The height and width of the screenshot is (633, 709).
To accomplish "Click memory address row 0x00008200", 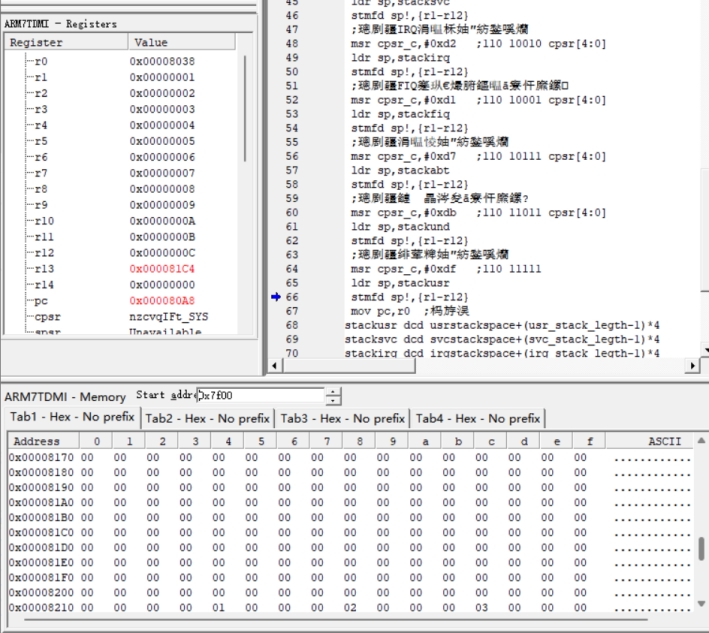I will [x=41, y=593].
